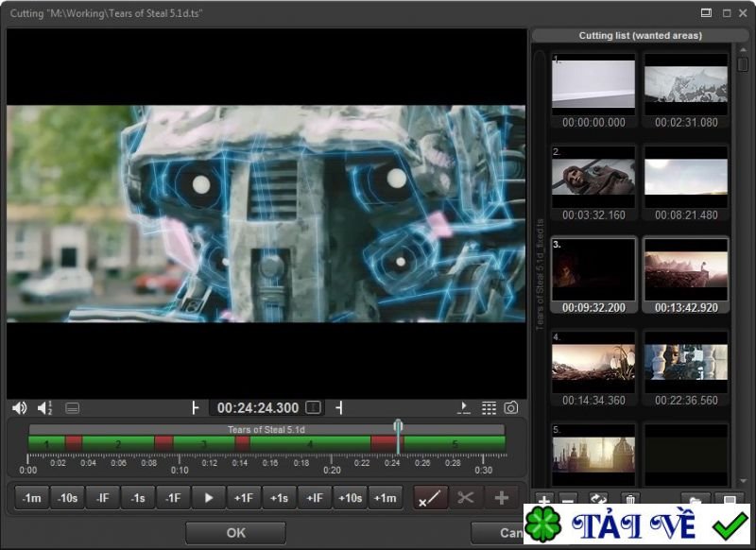The width and height of the screenshot is (756, 550).
Task: Select the thumbnail at 00:22:36.560
Action: pos(686,363)
